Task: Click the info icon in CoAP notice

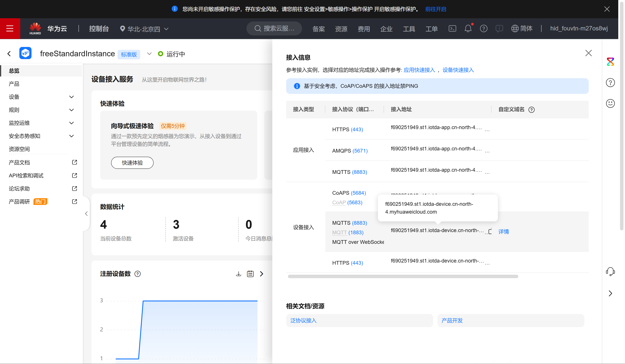Action: pos(297,86)
